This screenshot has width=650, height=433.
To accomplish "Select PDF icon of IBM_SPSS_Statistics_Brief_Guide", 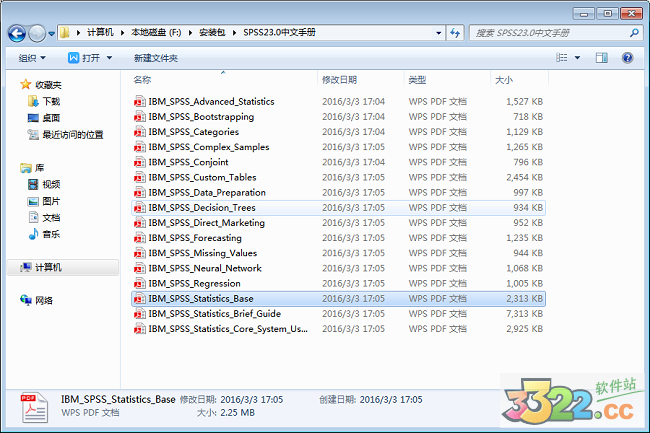I will point(140,314).
